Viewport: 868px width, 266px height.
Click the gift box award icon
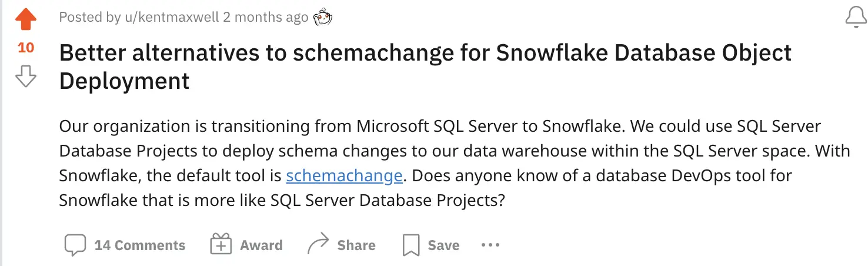tap(221, 245)
